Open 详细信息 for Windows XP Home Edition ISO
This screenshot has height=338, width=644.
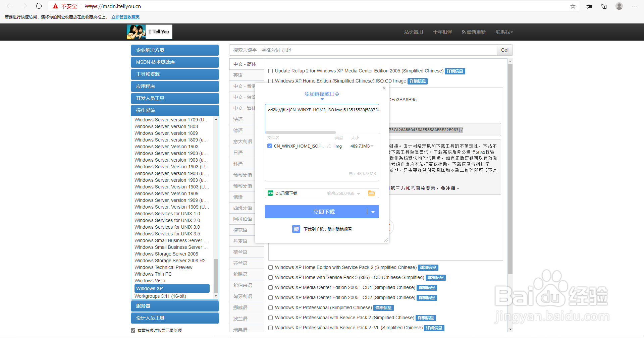point(418,81)
